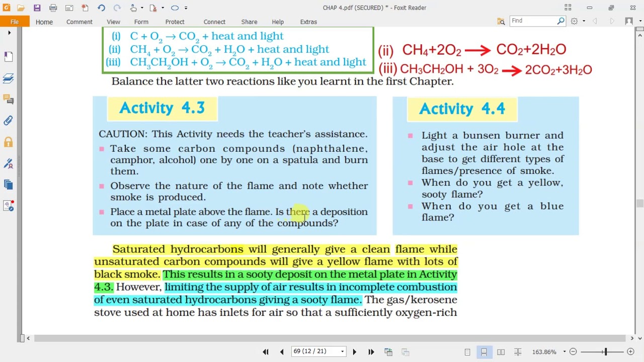The image size is (644, 362).
Task: Print the document using the printer icon
Action: pyautogui.click(x=53, y=8)
